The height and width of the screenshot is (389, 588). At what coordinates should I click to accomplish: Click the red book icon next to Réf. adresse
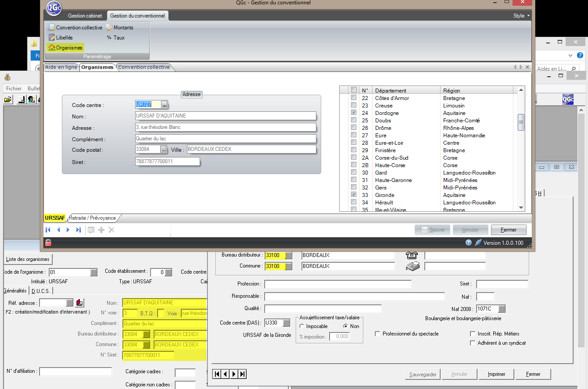click(80, 303)
